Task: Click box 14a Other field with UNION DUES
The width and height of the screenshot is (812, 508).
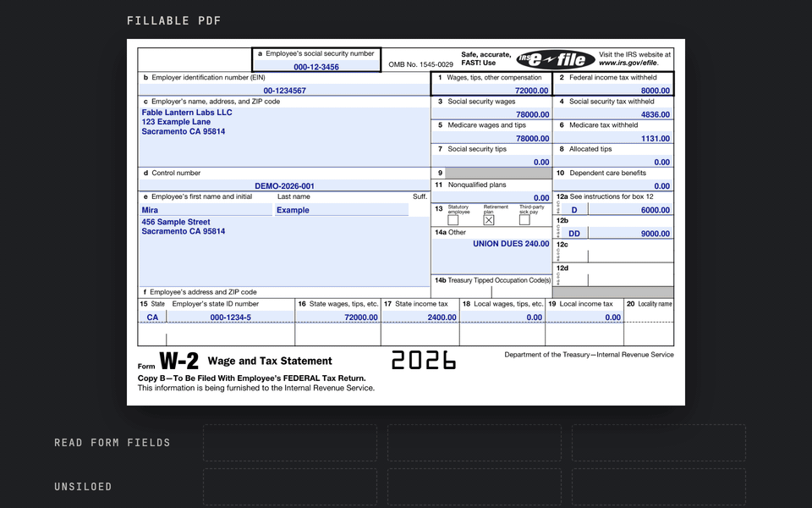Action: pos(491,256)
